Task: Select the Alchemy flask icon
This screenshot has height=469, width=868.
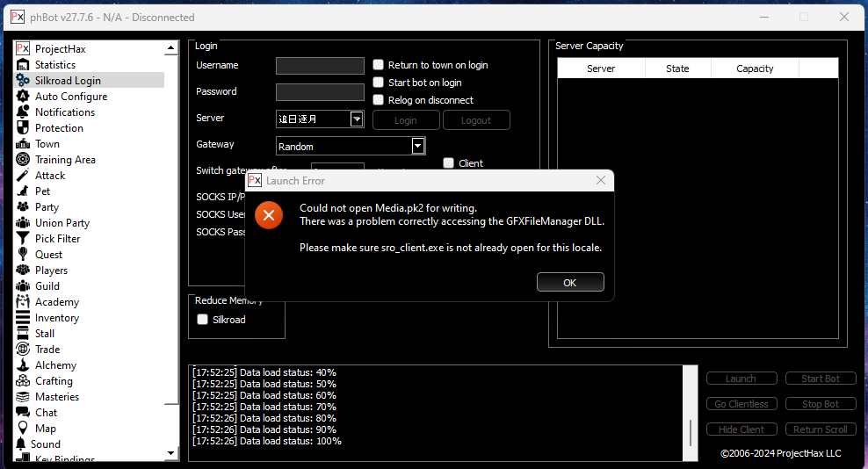Action: coord(23,365)
